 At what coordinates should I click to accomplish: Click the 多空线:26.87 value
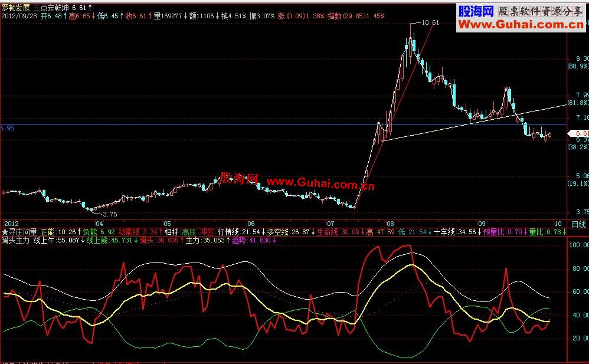point(288,232)
